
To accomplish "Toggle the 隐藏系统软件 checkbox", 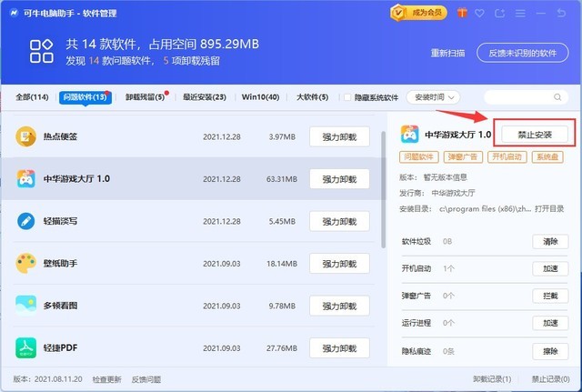I will coord(347,97).
